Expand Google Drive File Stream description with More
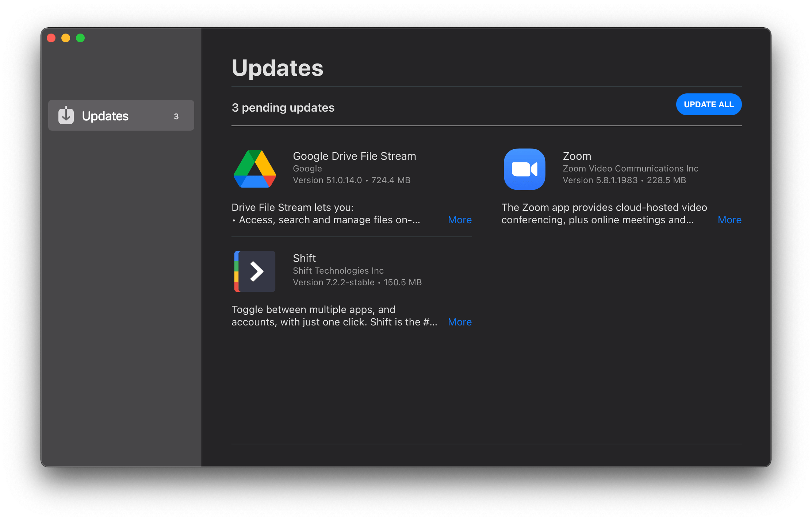Screen dimensions: 812x521 pos(460,220)
